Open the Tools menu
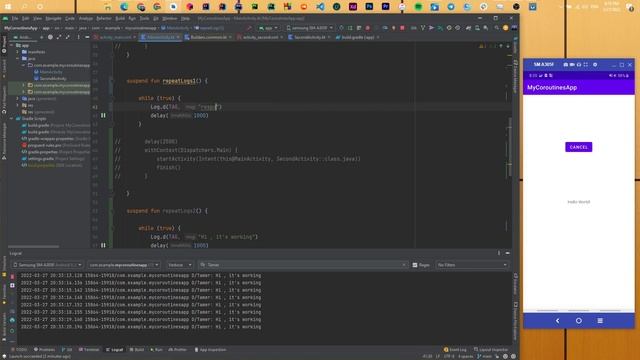 pos(144,18)
